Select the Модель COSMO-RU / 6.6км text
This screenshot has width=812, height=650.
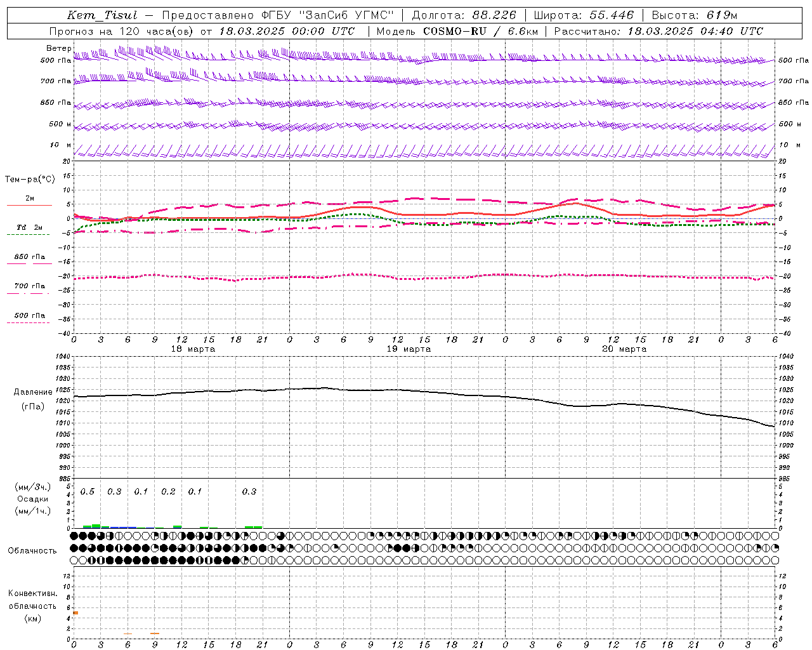pyautogui.click(x=457, y=31)
